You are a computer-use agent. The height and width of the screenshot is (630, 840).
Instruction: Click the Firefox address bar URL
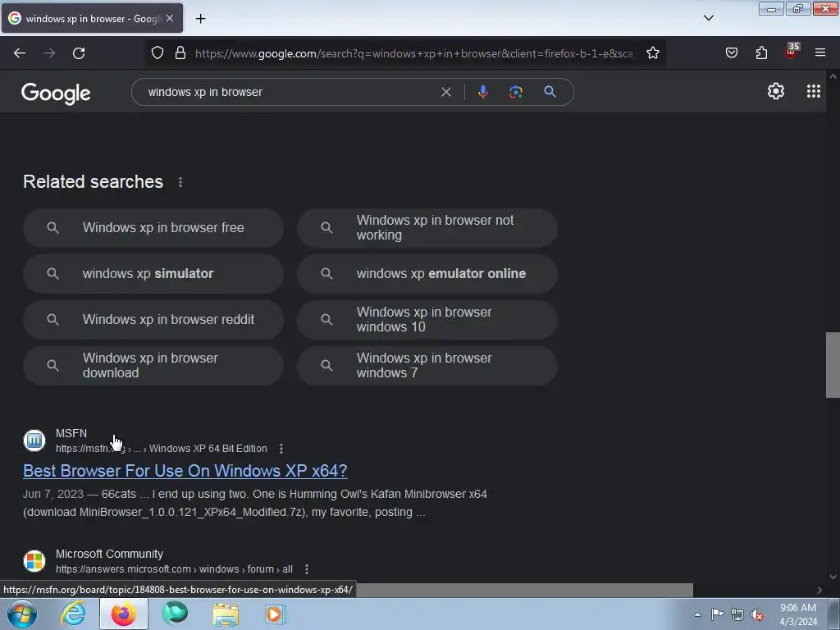coord(415,53)
